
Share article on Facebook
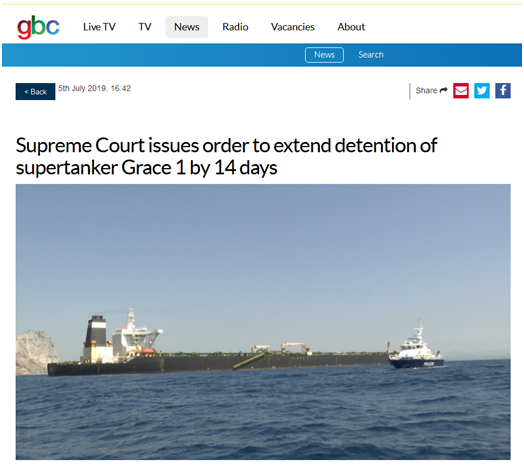pyautogui.click(x=503, y=91)
